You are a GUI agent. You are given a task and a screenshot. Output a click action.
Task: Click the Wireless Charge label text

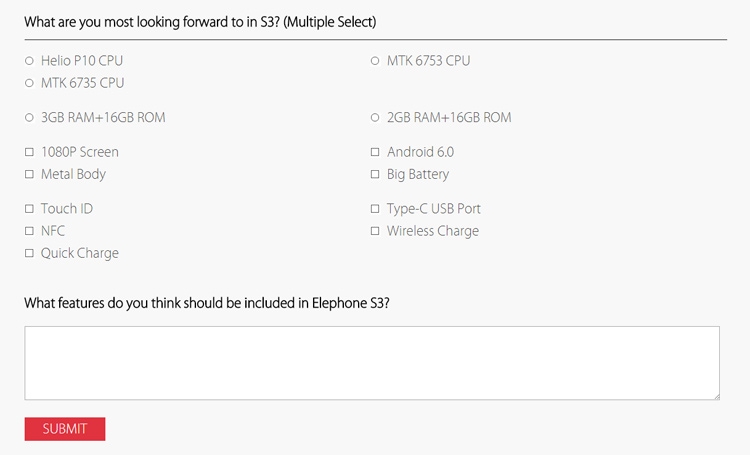[x=433, y=231]
